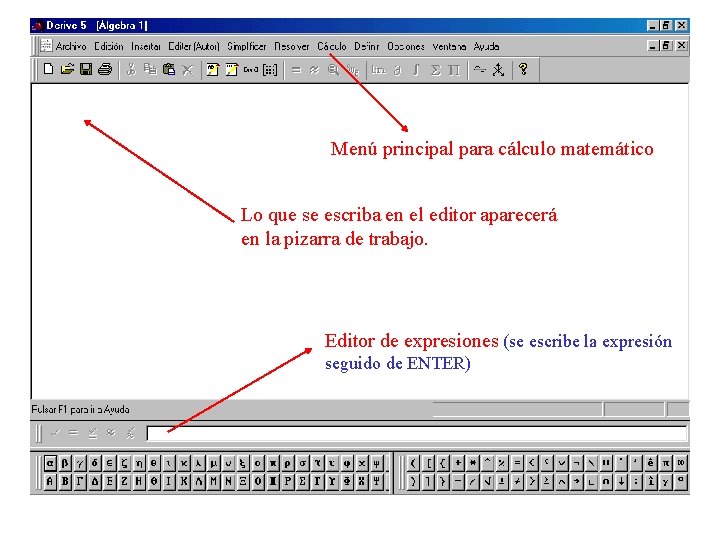Click the Paste clipboard icon
The image size is (720, 540).
pyautogui.click(x=169, y=69)
